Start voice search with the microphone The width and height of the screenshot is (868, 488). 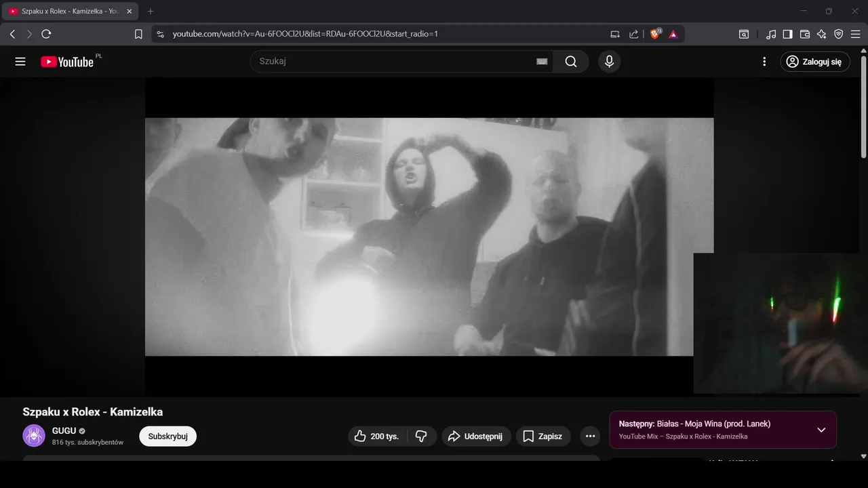click(x=609, y=62)
